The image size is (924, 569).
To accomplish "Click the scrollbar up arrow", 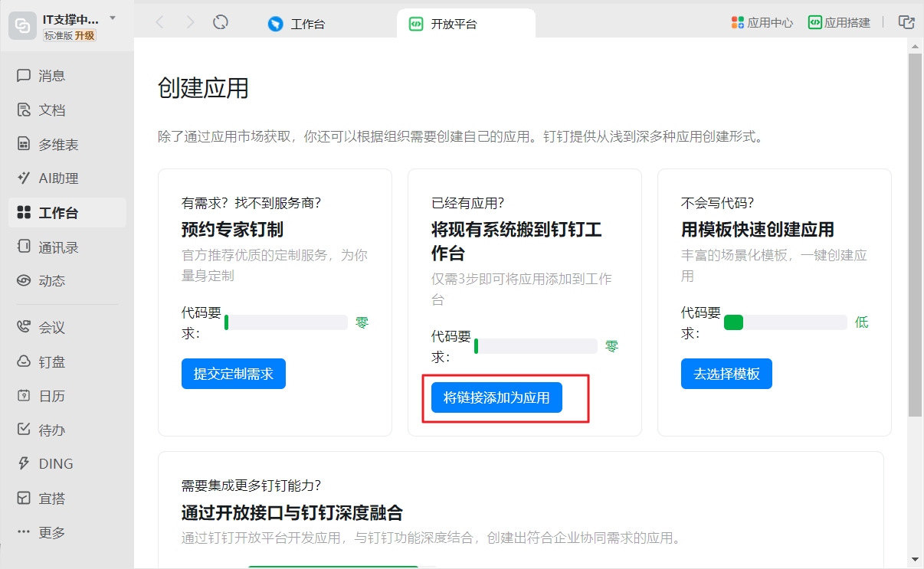I will tap(915, 46).
